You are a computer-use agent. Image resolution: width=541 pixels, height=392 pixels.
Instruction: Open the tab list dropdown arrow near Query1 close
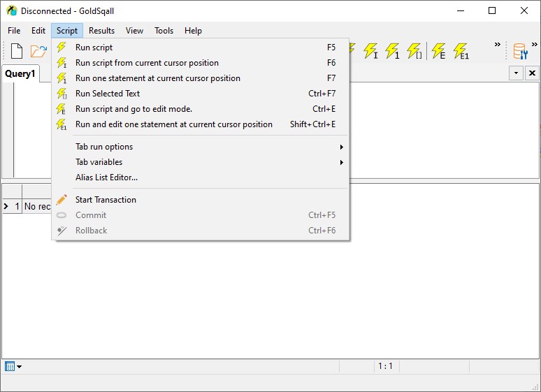click(516, 73)
